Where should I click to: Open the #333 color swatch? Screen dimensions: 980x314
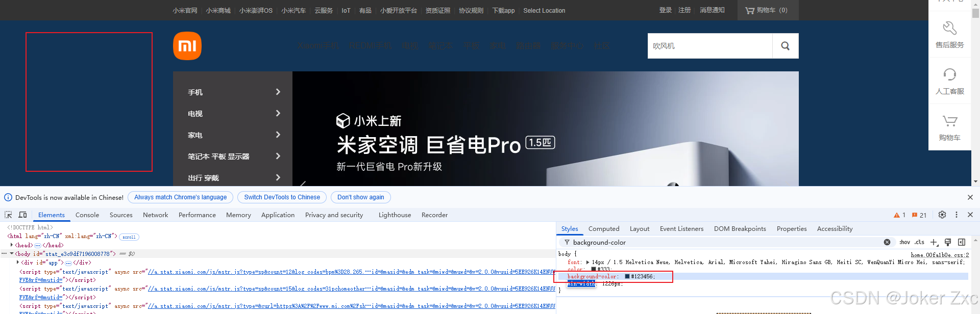(594, 269)
